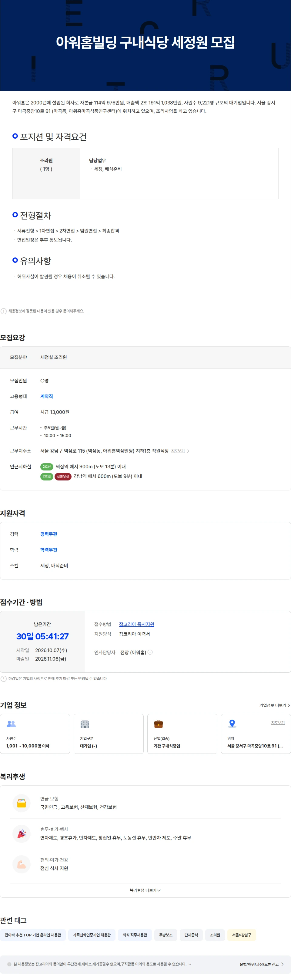Open 잡코리아 즉시지원 link
The image size is (291, 980).
click(x=136, y=624)
